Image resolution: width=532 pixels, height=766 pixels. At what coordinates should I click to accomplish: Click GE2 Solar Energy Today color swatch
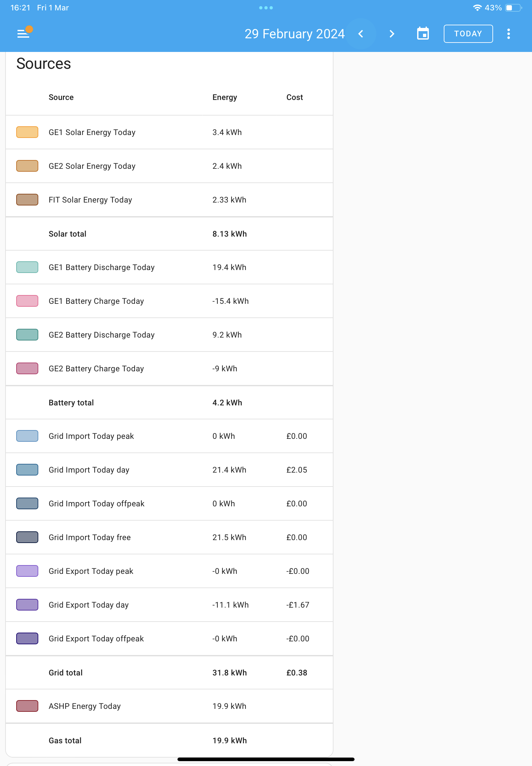click(27, 166)
